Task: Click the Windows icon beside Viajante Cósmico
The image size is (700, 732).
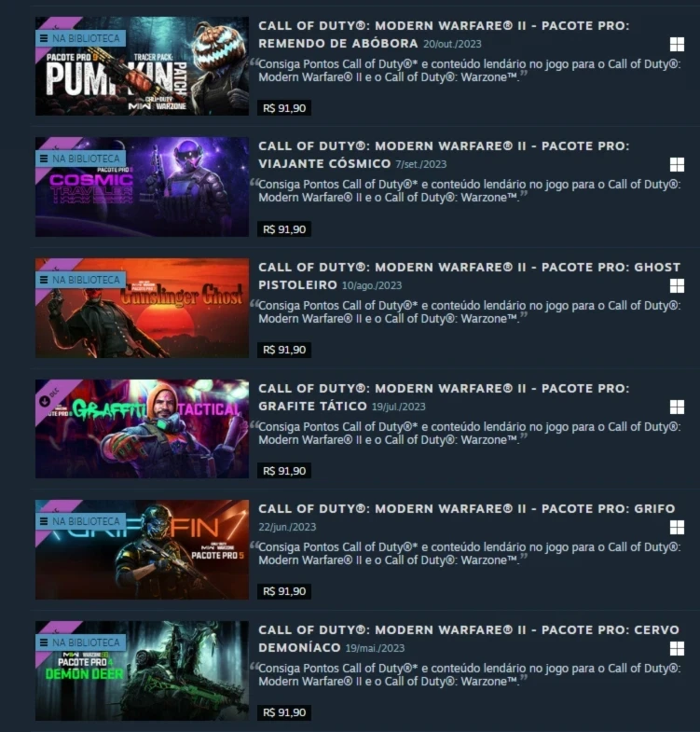Action: 677,164
